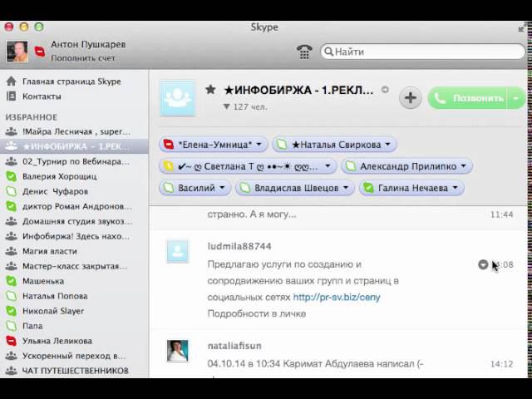Click the fullscreen arrow icon in title bar
Viewport: 532px width, 399px height.
pos(521,29)
